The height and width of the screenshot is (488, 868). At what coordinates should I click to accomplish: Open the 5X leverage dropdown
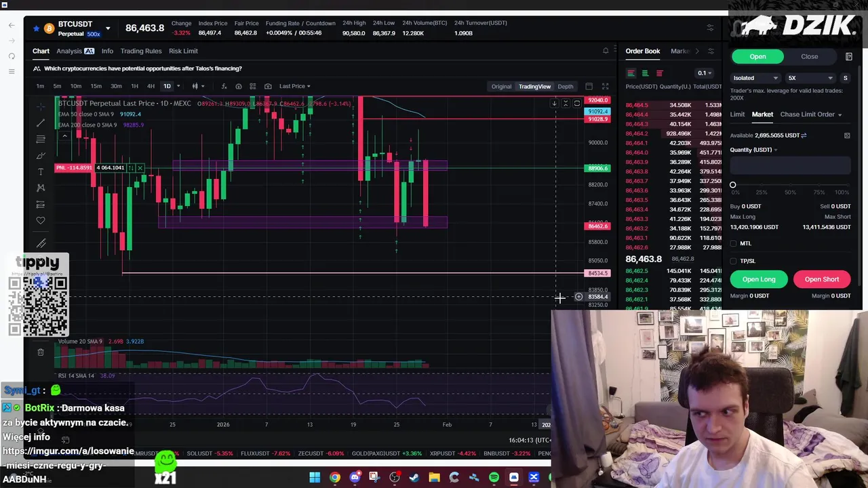coord(810,78)
